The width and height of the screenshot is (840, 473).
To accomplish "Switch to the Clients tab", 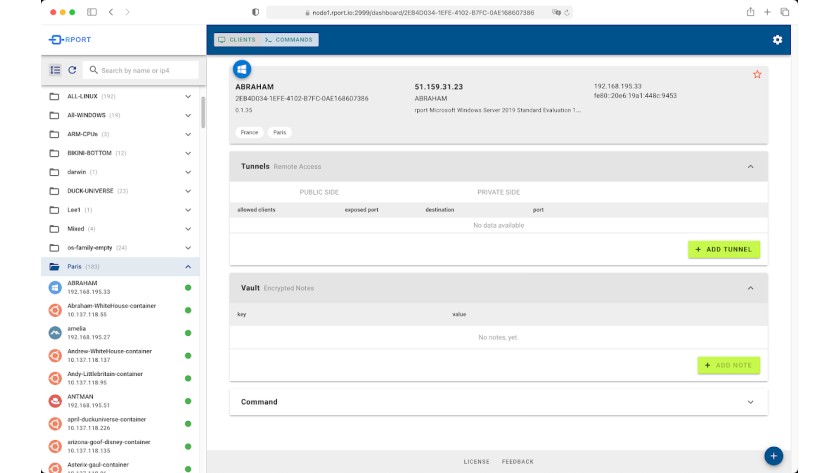I will pos(237,40).
